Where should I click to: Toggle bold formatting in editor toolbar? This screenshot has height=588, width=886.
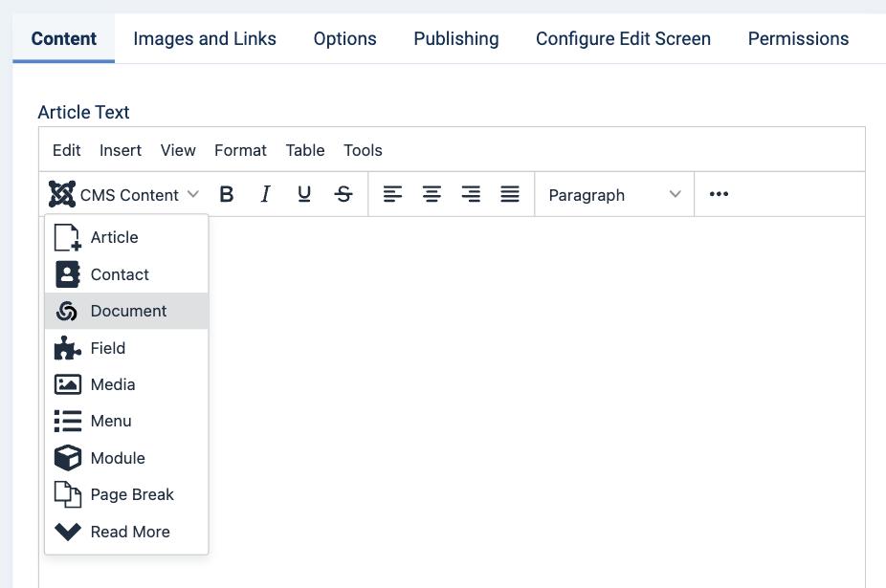227,194
